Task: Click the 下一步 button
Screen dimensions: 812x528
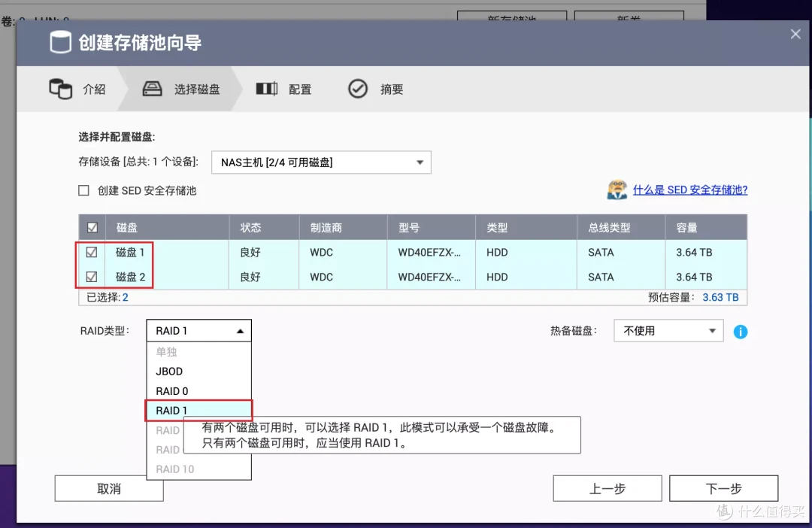Action: [723, 487]
